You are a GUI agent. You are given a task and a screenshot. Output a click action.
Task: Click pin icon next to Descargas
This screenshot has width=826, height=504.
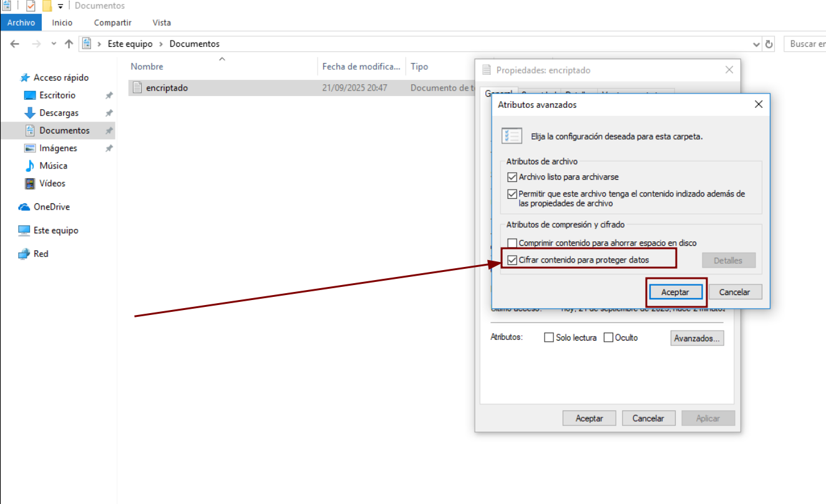pyautogui.click(x=109, y=113)
